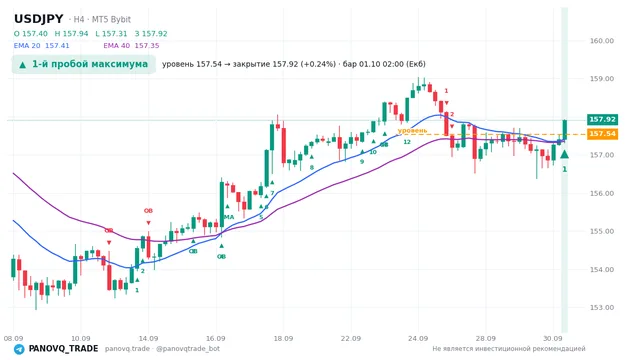
Task: Click the 159.00 price axis label
Action: tap(602, 79)
